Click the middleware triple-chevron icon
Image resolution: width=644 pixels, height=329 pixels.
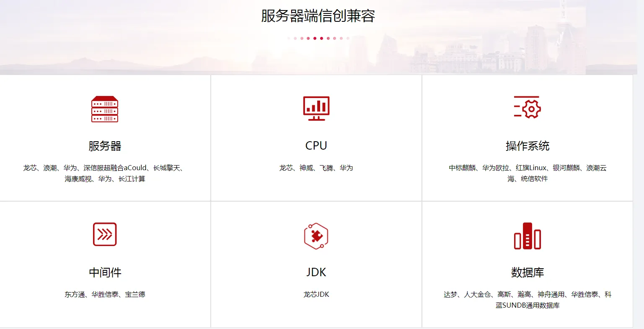coord(105,234)
